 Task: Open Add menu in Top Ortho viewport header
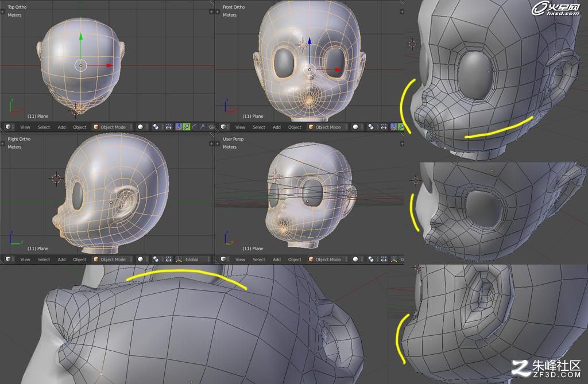click(x=61, y=127)
